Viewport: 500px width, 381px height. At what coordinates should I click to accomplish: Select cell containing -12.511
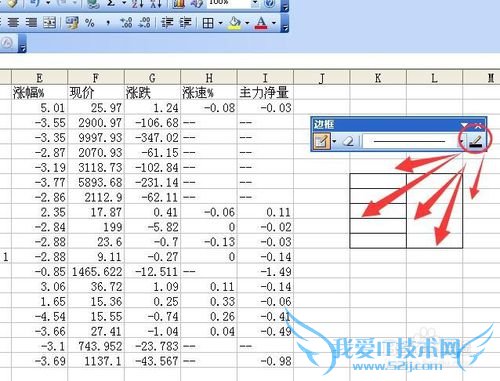tap(152, 272)
